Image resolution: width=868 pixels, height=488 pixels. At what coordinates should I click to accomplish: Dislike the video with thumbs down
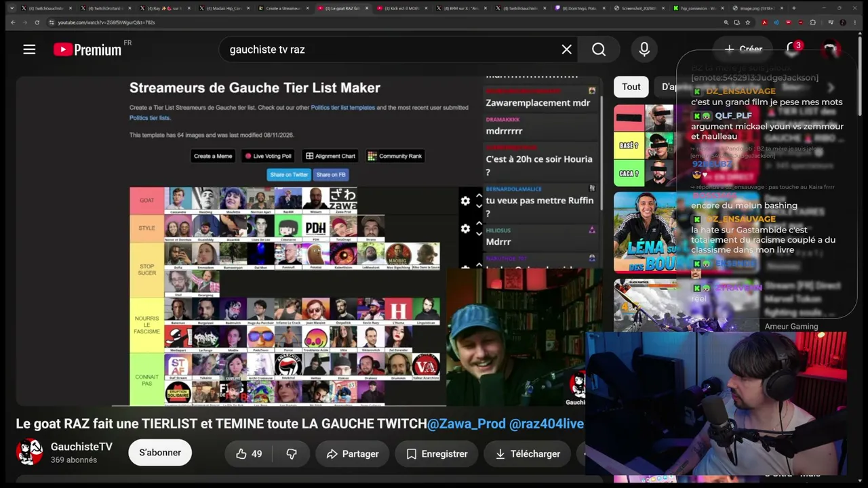[292, 454]
